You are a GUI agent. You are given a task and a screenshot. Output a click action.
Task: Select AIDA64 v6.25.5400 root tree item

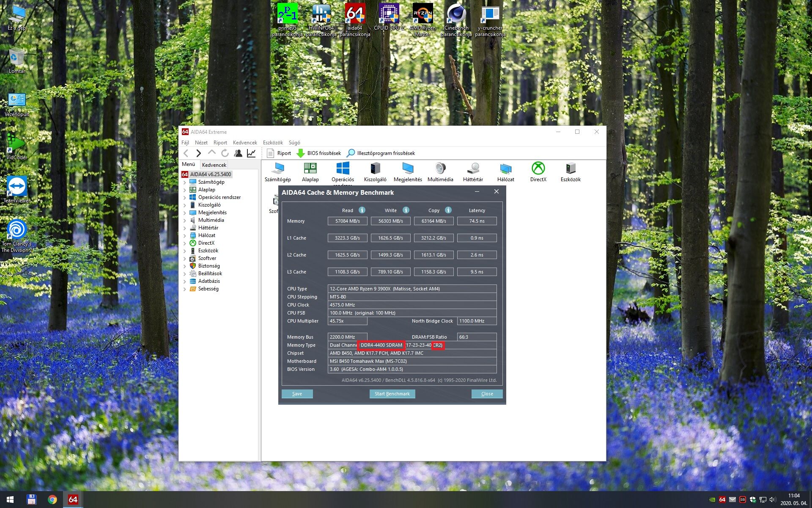207,174
